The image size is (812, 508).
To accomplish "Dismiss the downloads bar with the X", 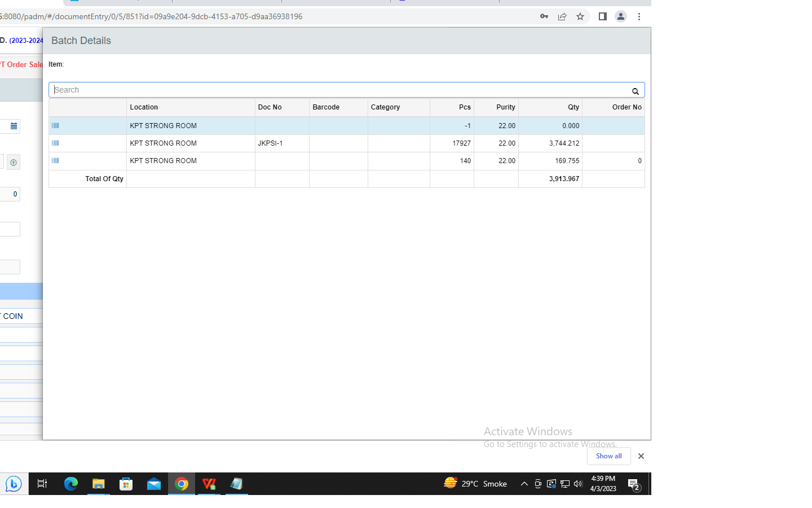I will (641, 456).
